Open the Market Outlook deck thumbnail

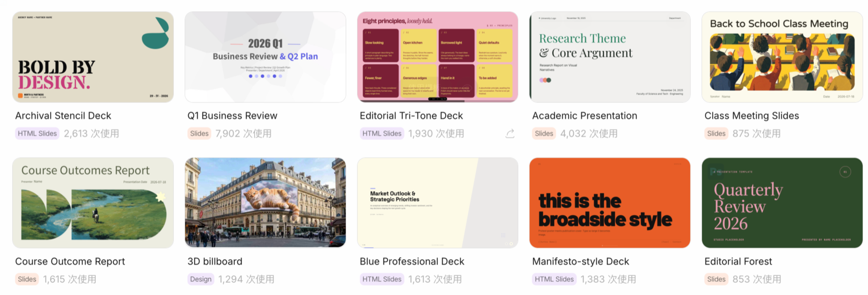[437, 203]
